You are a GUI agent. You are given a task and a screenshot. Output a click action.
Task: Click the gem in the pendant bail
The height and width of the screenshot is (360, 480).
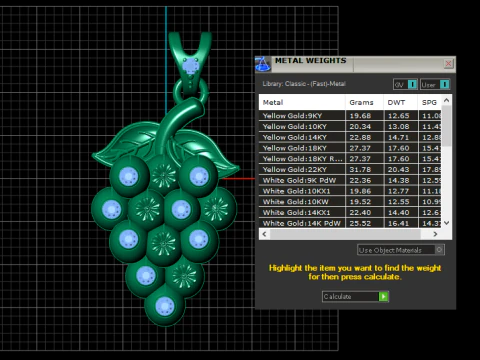click(x=190, y=66)
